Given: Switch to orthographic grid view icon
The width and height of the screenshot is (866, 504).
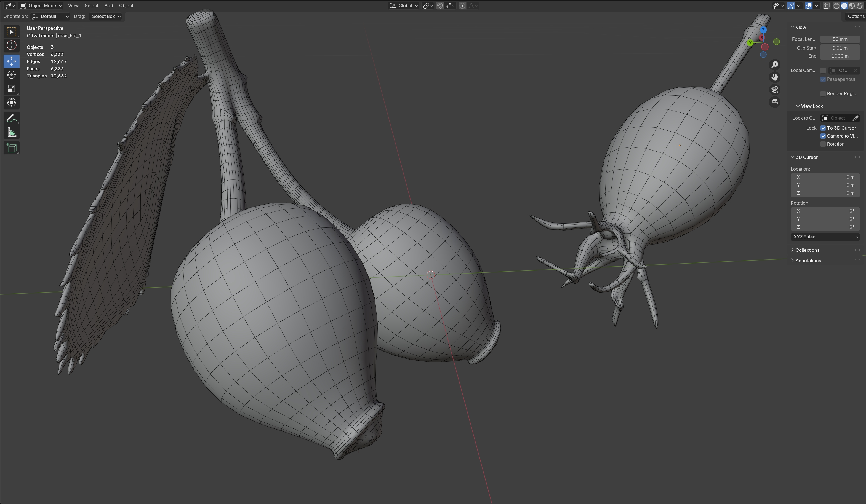Looking at the screenshot, I should [x=775, y=102].
